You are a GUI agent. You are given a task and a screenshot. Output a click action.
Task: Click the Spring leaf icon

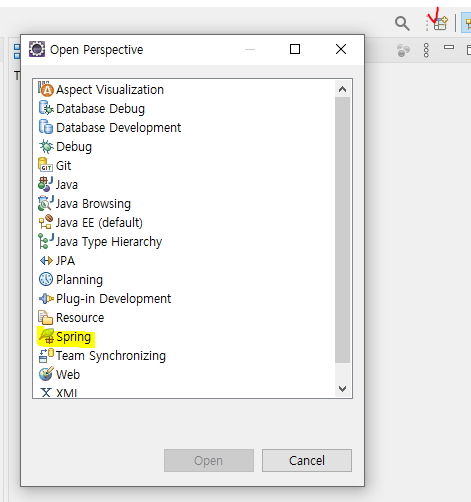(x=46, y=336)
